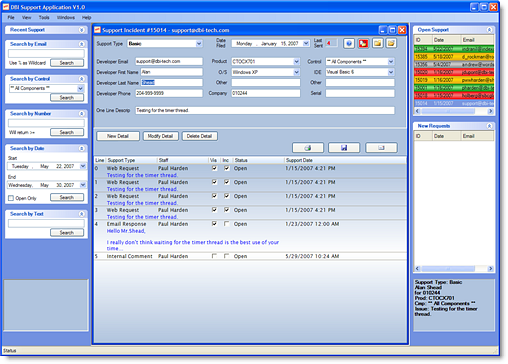This screenshot has width=508, height=364.
Task: Collapse the Search by Date panel chevron
Action: click(82, 148)
